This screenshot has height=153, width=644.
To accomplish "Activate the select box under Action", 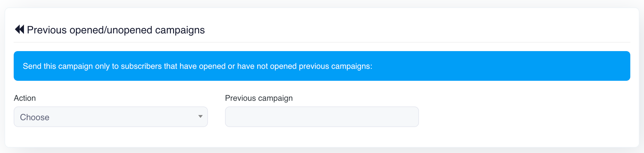I will pos(111,117).
